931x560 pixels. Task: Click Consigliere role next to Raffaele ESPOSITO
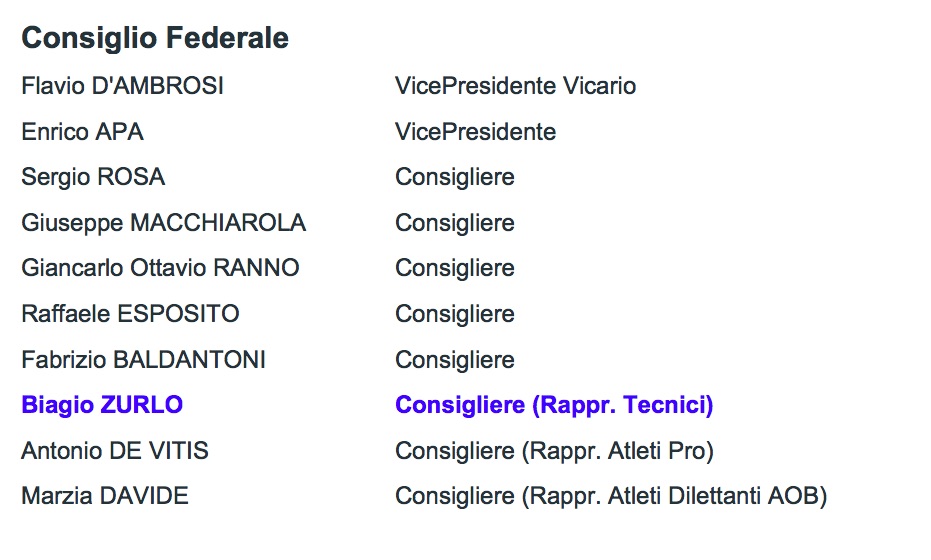pos(455,314)
